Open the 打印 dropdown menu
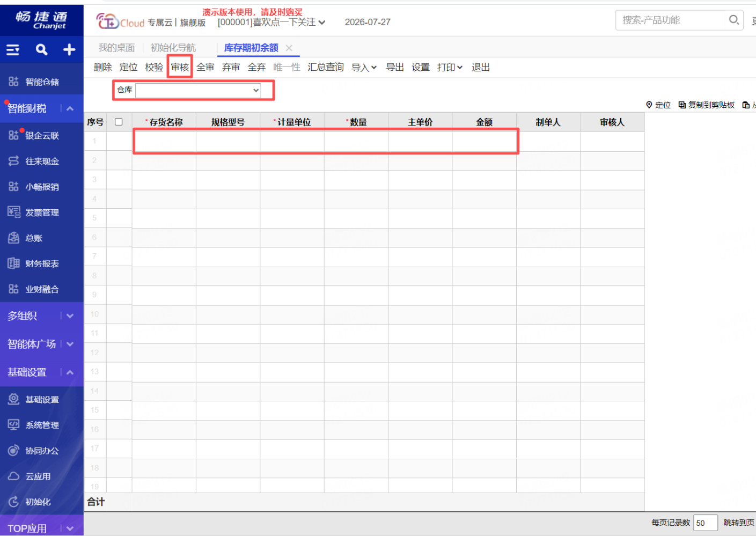The height and width of the screenshot is (536, 756). point(450,67)
